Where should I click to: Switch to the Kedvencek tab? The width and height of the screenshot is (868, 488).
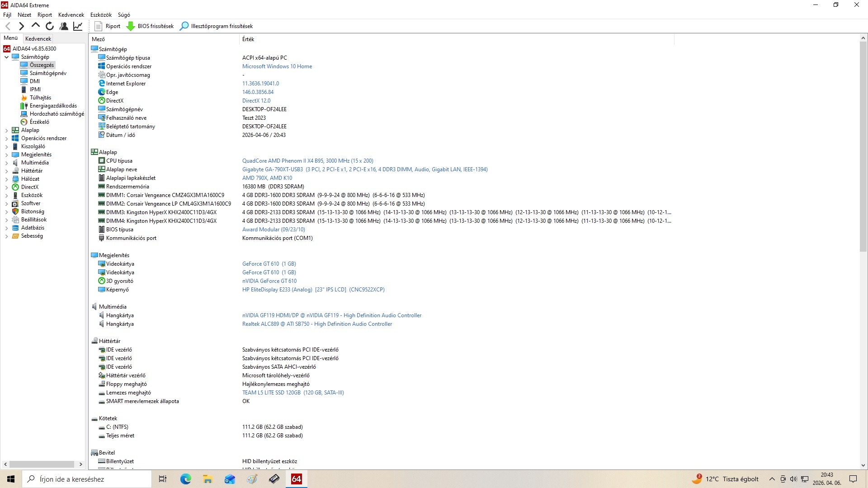tap(38, 39)
